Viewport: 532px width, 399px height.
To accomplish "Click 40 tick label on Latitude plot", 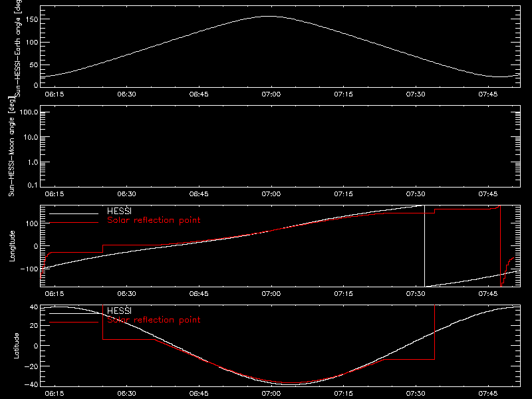I will click(34, 307).
